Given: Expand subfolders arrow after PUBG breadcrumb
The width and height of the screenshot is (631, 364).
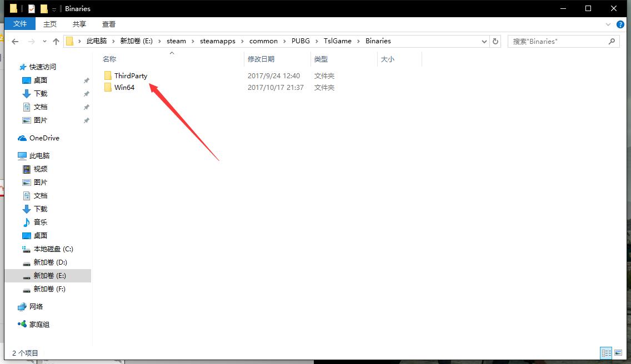Looking at the screenshot, I should tap(317, 41).
